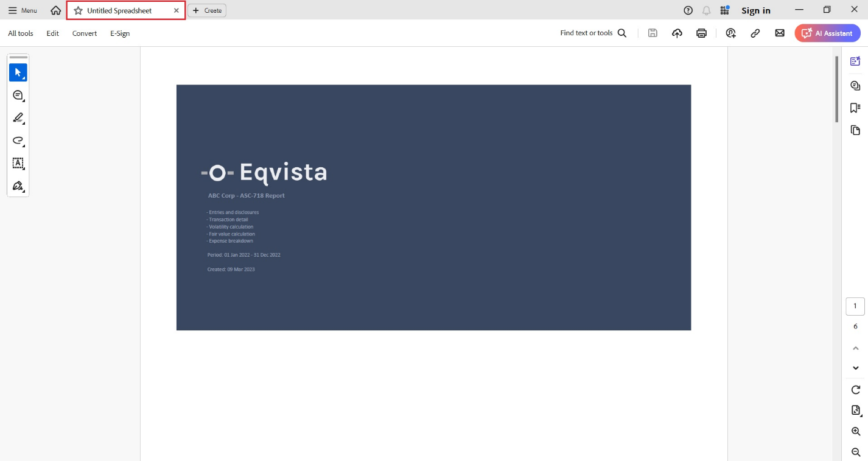Open the Bookmarks panel icon
868x461 pixels.
[x=855, y=108]
